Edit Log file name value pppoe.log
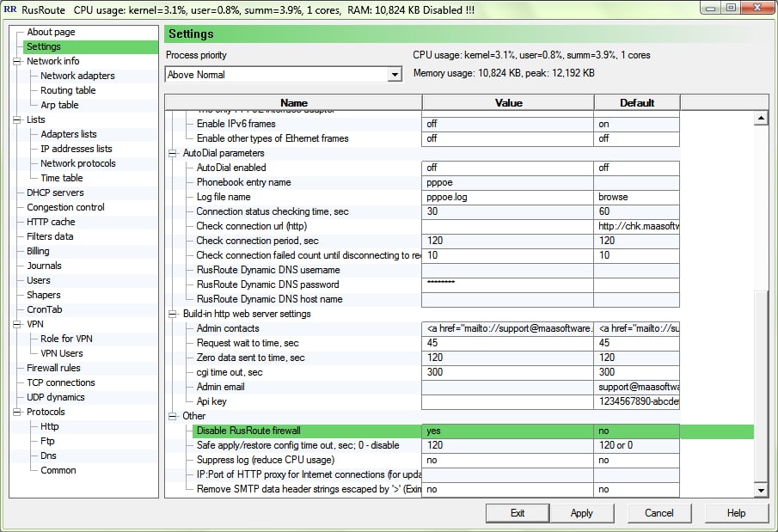778x532 pixels. pyautogui.click(x=507, y=197)
